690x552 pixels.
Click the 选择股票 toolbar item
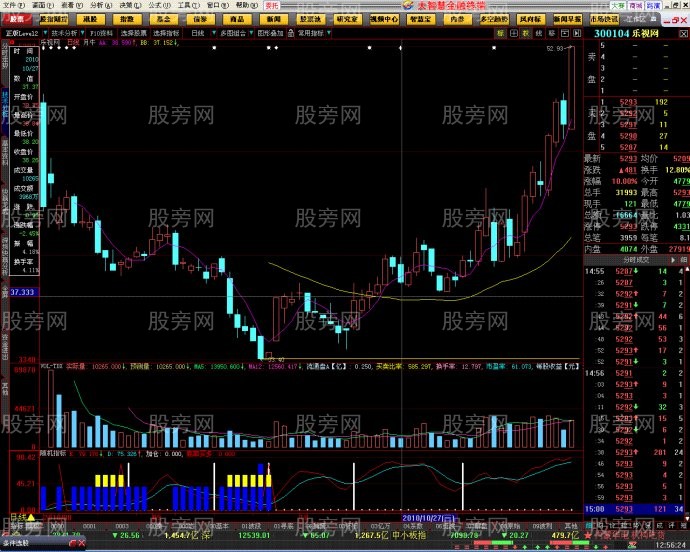(x=134, y=33)
